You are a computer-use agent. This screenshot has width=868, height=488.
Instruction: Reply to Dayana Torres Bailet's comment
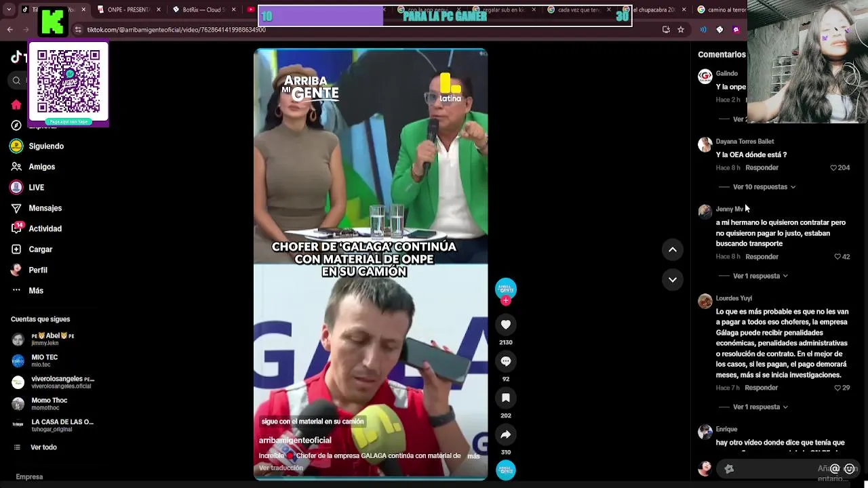[x=762, y=167]
